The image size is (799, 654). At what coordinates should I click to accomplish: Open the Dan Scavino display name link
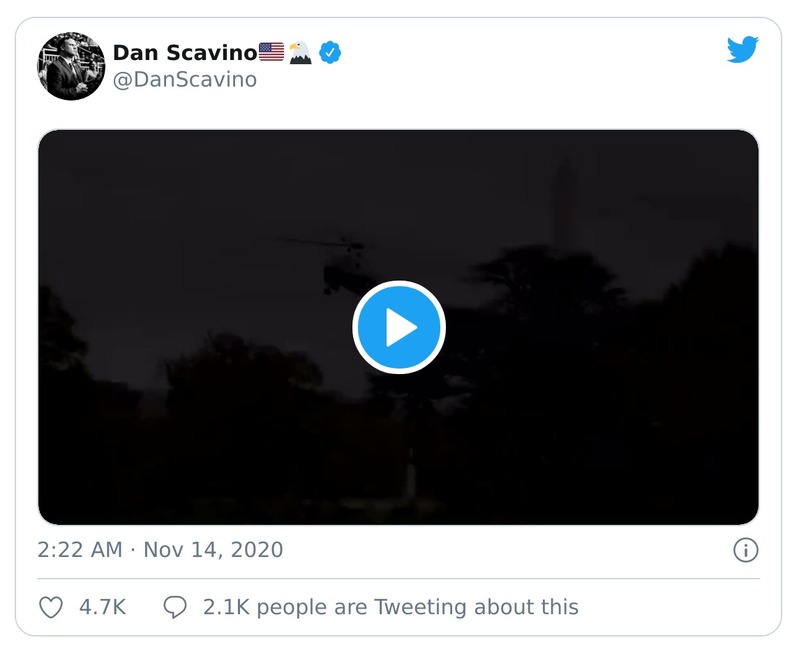pos(184,52)
